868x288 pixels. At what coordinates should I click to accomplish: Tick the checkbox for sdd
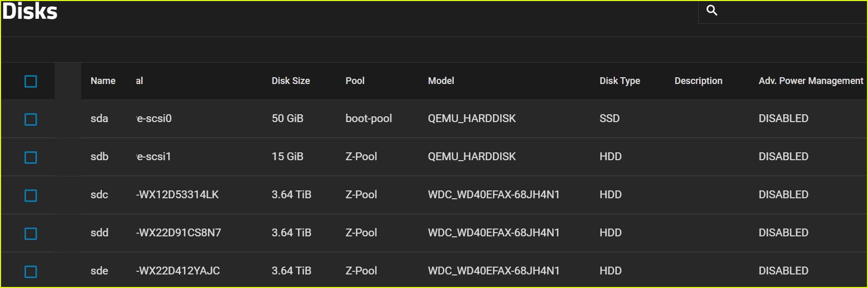point(31,234)
